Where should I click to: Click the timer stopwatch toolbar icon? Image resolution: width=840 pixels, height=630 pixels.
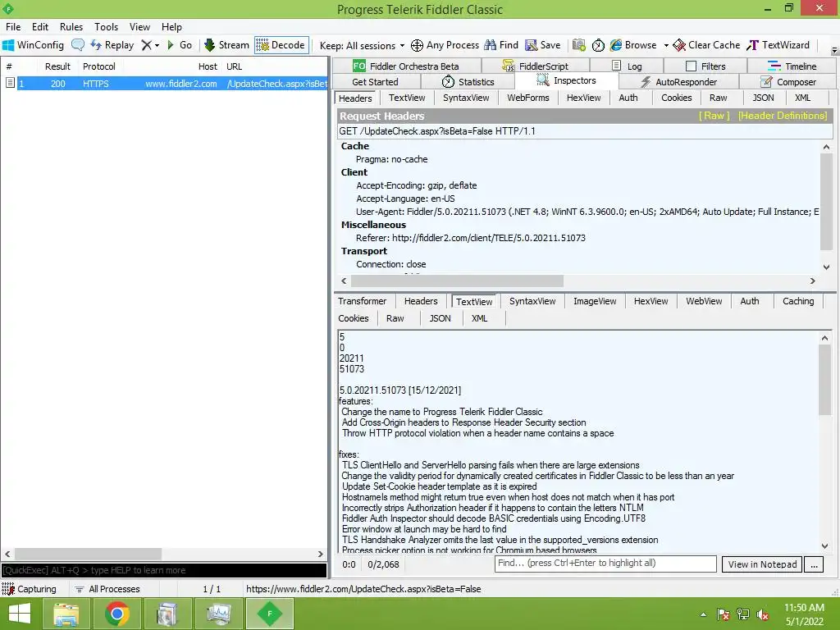(598, 46)
